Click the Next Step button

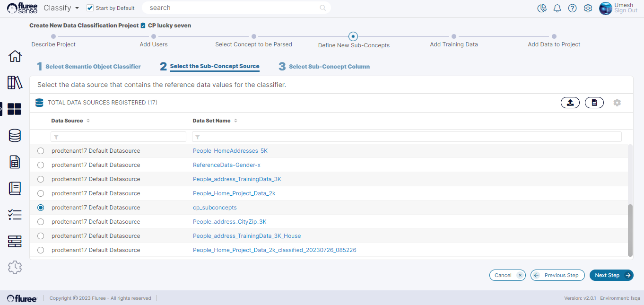(611, 275)
